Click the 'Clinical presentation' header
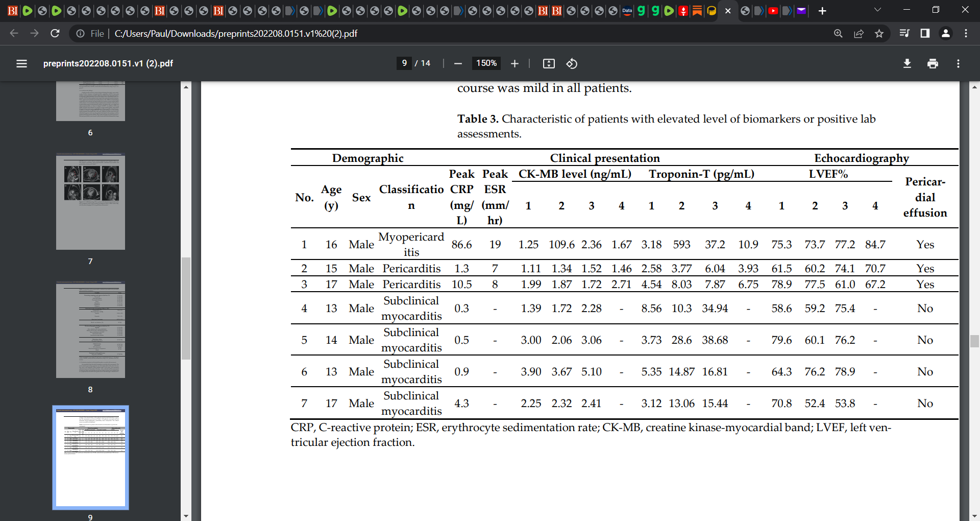This screenshot has height=521, width=980. click(605, 158)
